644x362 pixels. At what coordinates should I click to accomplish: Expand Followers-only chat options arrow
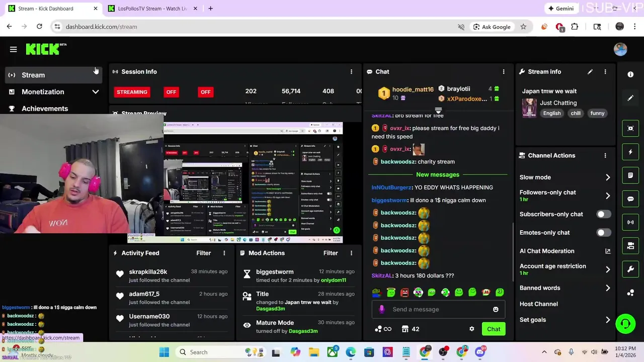pos(608,196)
